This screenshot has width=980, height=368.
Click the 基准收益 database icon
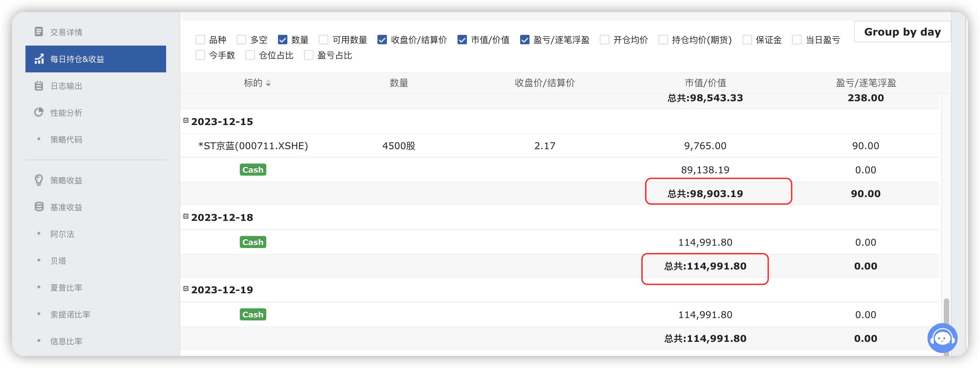(39, 207)
